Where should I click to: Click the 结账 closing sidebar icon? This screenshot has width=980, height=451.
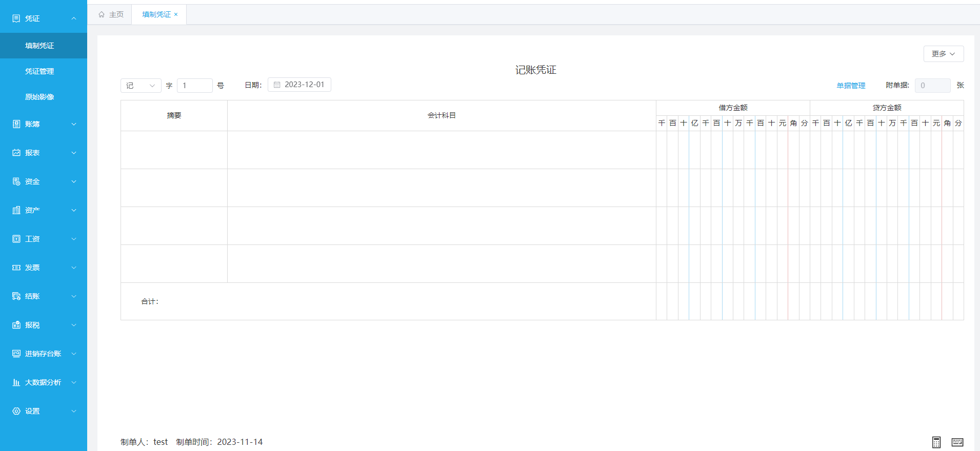tap(16, 296)
